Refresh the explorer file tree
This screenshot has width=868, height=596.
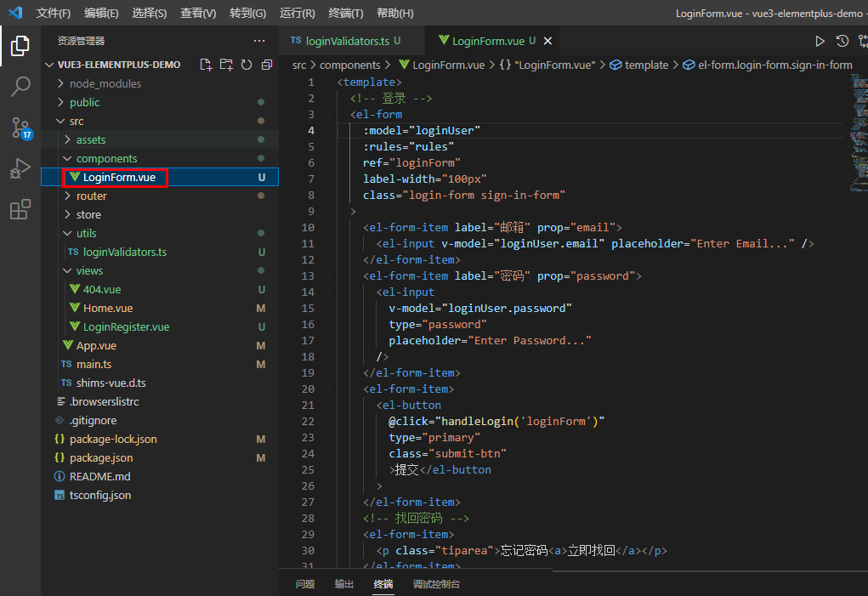(x=247, y=65)
